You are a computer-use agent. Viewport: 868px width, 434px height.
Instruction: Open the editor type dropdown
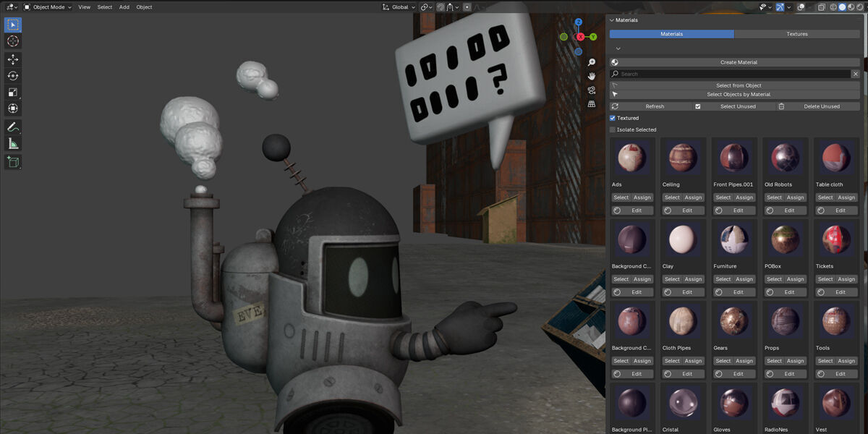coord(11,7)
